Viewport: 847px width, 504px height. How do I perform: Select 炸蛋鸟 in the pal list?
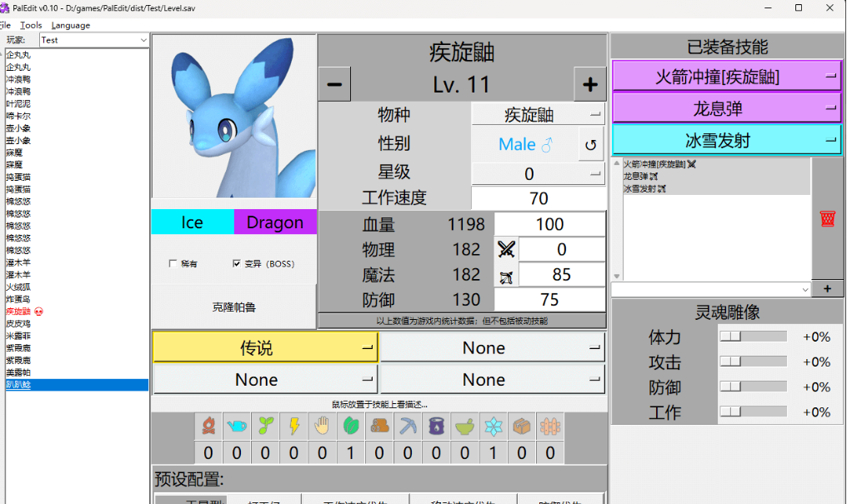(18, 299)
